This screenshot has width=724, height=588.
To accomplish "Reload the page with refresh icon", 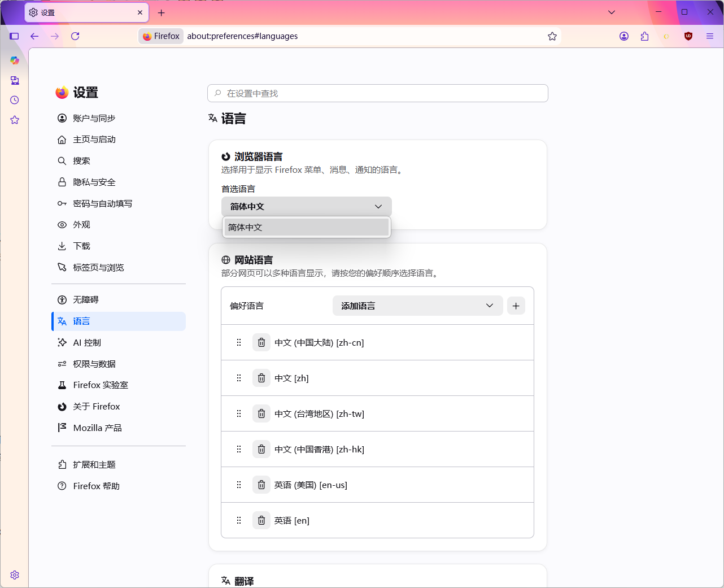I will (75, 36).
